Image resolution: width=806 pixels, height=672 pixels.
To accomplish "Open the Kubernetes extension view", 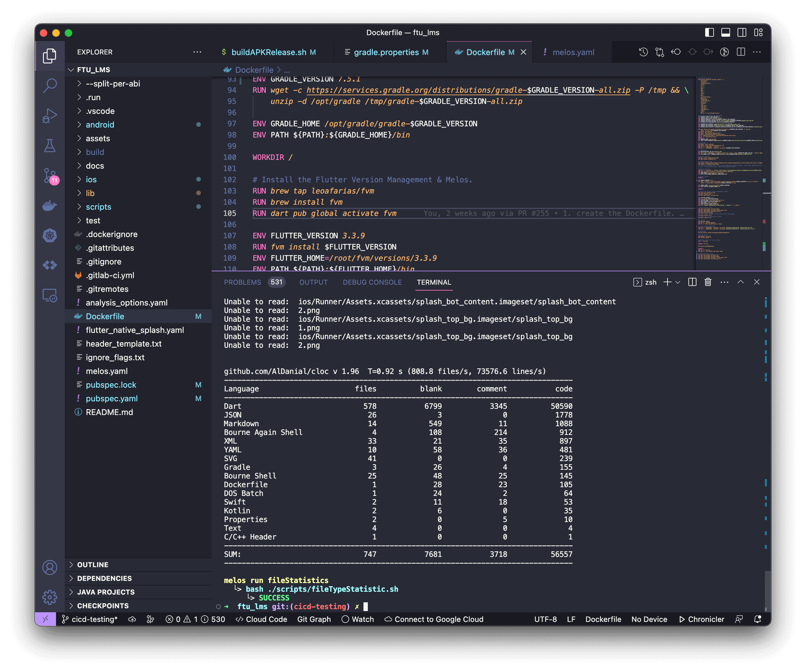I will (x=50, y=235).
